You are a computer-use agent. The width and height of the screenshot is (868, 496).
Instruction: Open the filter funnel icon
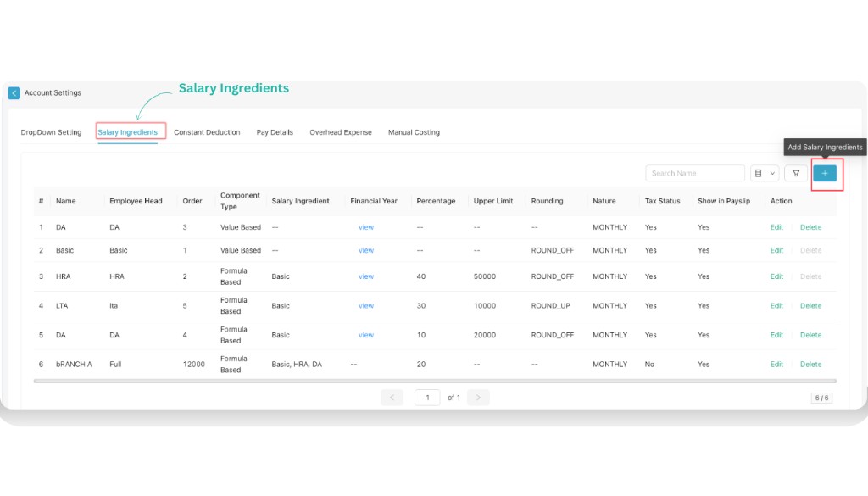(x=794, y=173)
